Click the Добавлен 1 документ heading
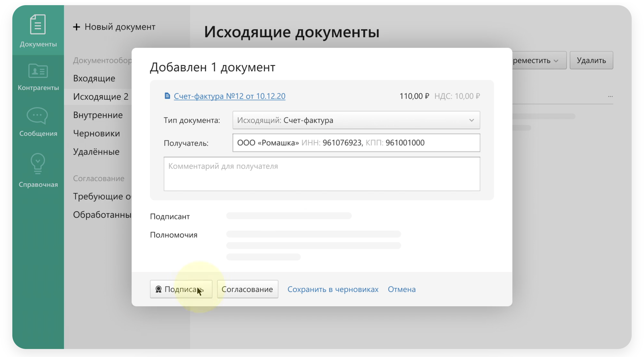Viewport: 644px width, 357px height. tap(212, 67)
